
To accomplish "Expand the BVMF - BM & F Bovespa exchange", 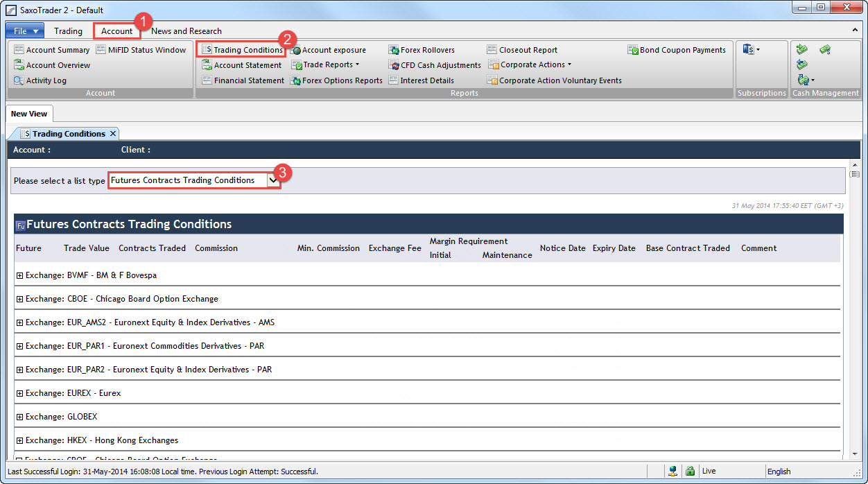I will [x=19, y=275].
